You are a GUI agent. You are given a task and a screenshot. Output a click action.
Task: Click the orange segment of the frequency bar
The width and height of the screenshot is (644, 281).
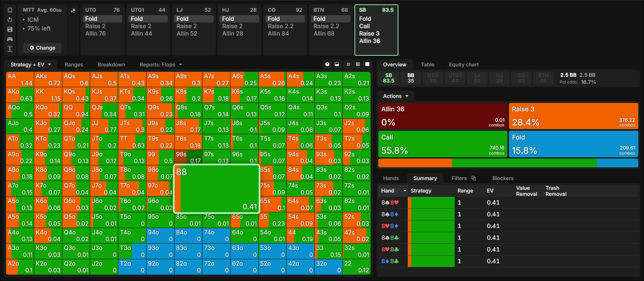415,163
